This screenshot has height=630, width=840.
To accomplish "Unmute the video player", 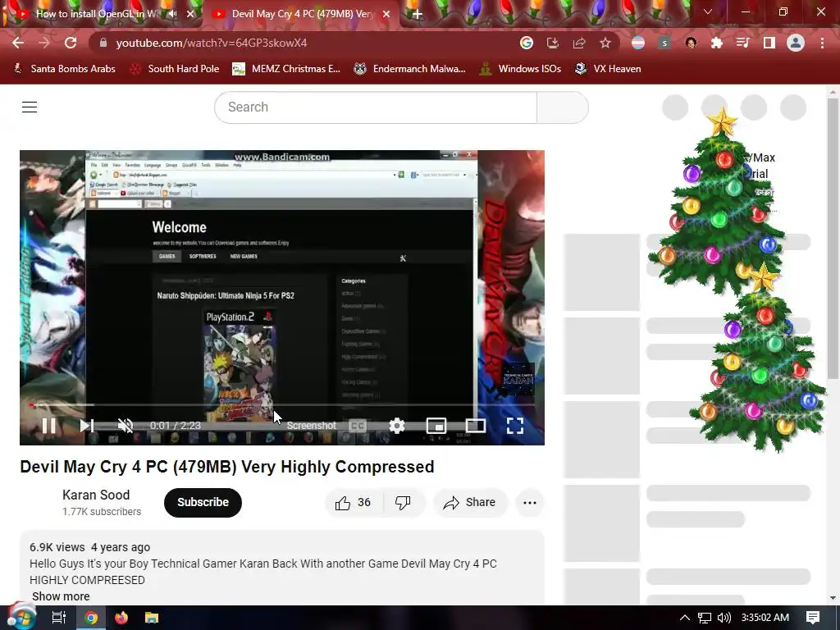I will (126, 426).
